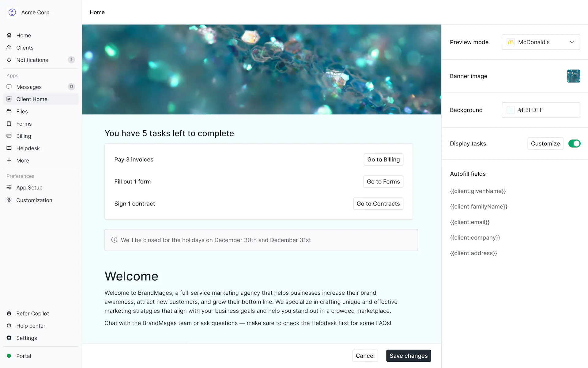Image resolution: width=588 pixels, height=368 pixels.
Task: Click the Messages sidebar icon
Action: [9, 86]
